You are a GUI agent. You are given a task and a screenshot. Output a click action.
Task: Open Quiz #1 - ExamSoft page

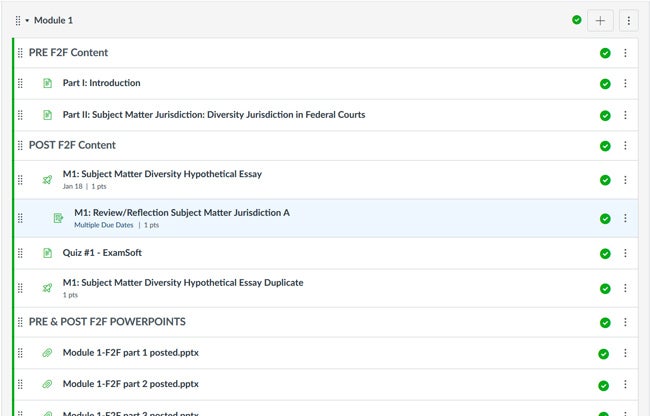[x=102, y=253]
